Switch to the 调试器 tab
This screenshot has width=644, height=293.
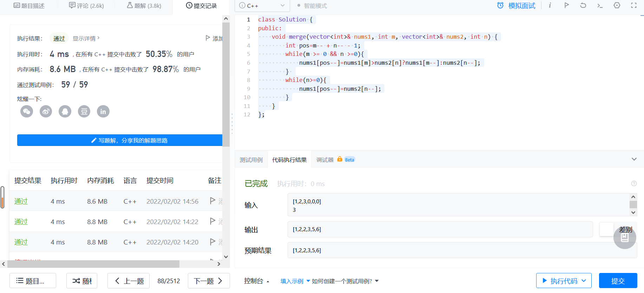[325, 160]
